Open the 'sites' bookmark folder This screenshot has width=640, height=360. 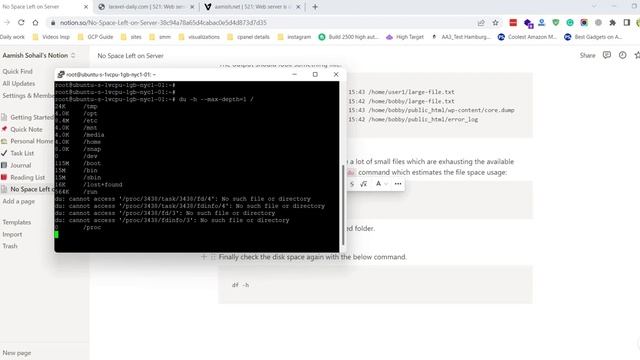pyautogui.click(x=131, y=37)
